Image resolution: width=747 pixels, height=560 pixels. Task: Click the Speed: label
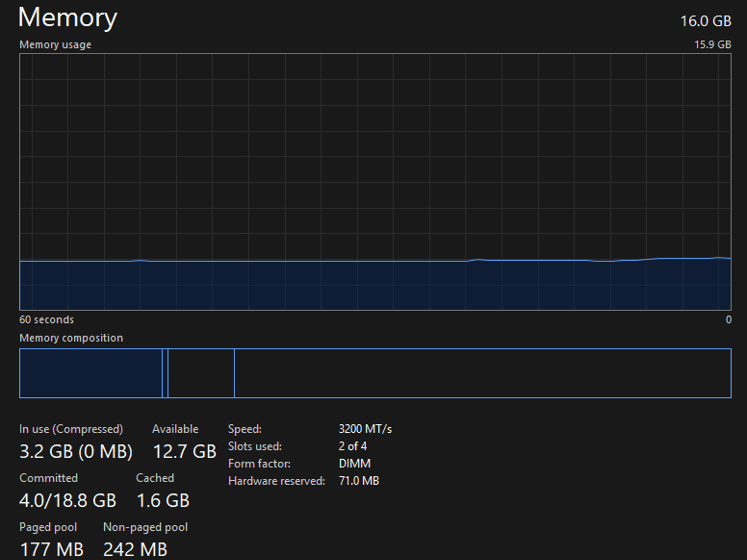[245, 429]
